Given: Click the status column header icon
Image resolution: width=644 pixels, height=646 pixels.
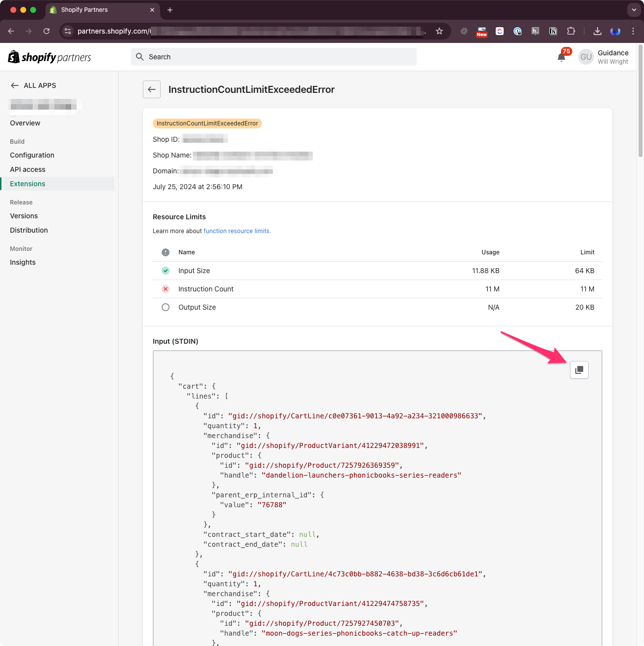Looking at the screenshot, I should pyautogui.click(x=166, y=252).
